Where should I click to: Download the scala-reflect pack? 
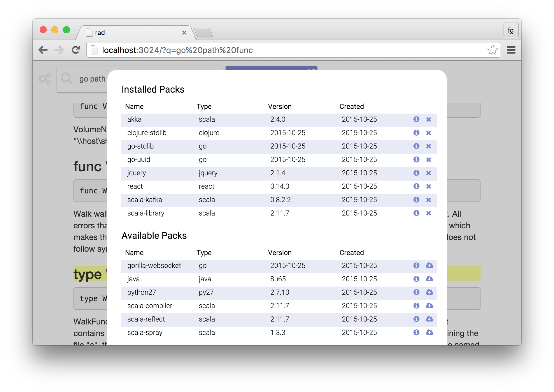(x=429, y=319)
